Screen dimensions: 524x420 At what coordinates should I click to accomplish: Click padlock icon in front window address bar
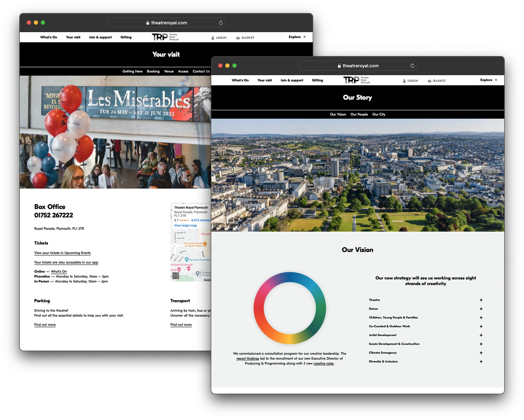click(339, 66)
